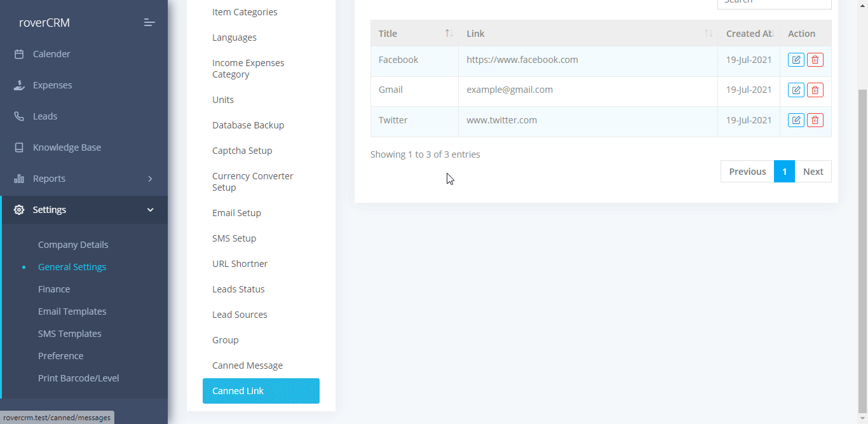Screen dimensions: 868x424
Task: Edit the Twitter canned link
Action: (x=796, y=120)
